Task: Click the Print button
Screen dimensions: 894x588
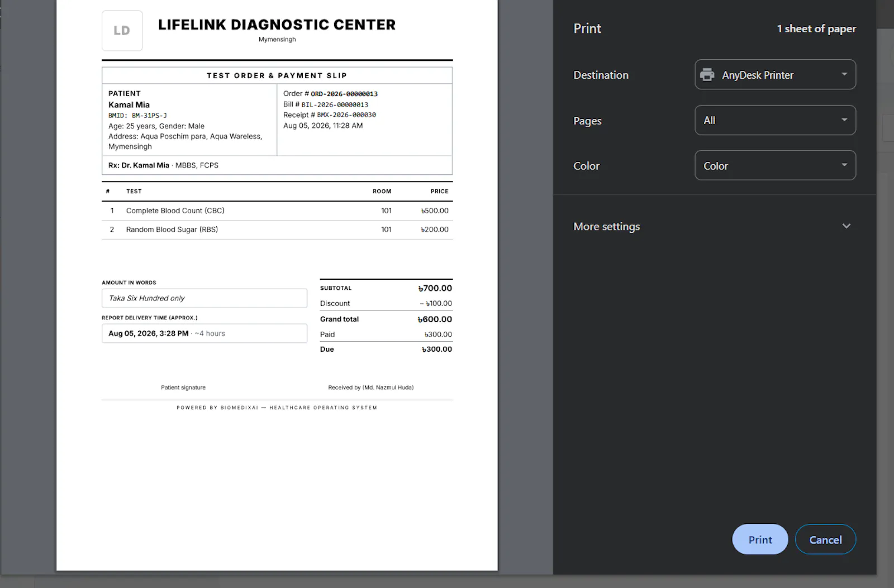Action: pyautogui.click(x=760, y=539)
